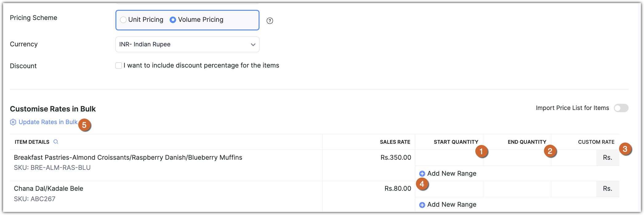The image size is (644, 215).
Task: Select the Unit Pricing radio option
Action: 123,20
